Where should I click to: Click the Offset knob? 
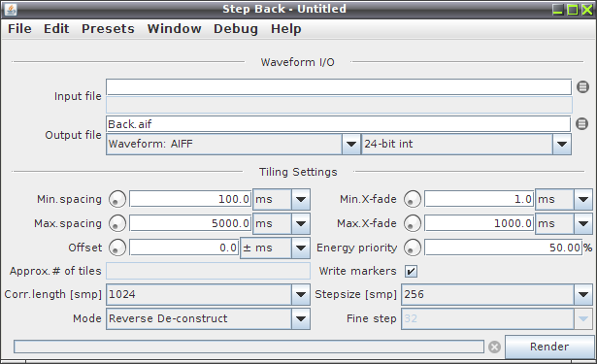click(x=117, y=248)
